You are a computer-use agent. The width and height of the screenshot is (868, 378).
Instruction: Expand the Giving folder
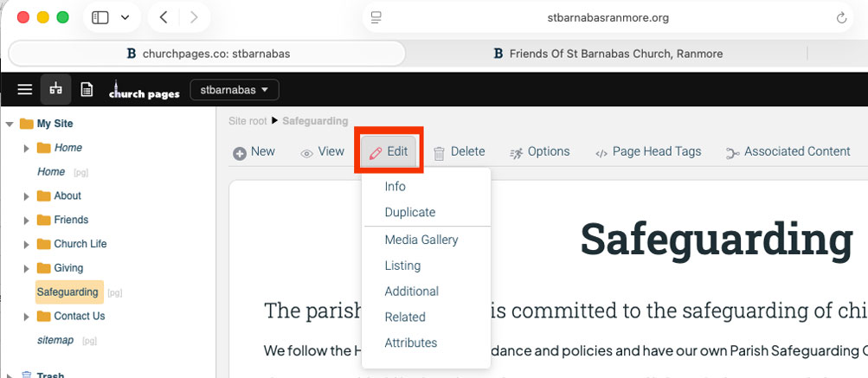pyautogui.click(x=26, y=268)
